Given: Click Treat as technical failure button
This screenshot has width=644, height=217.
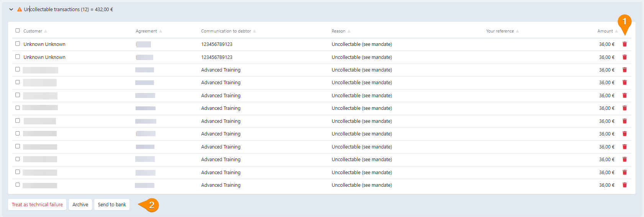Looking at the screenshot, I should 37,205.
